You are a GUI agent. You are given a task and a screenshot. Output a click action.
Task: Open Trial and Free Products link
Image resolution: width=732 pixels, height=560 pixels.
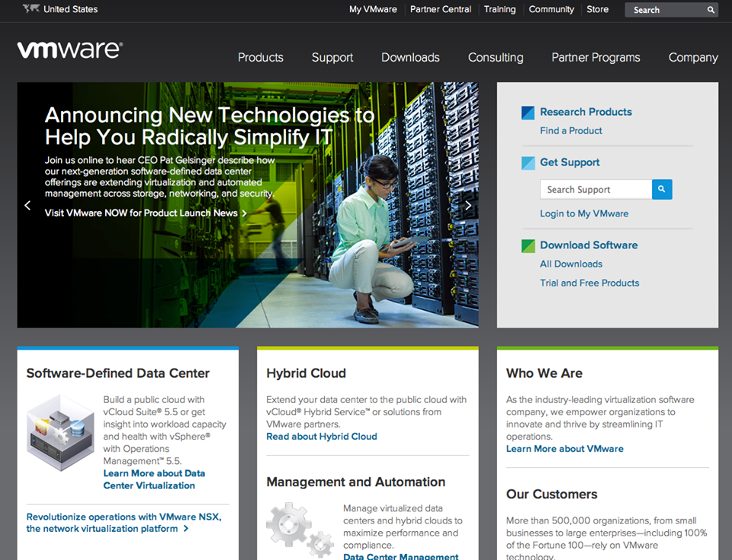[589, 283]
